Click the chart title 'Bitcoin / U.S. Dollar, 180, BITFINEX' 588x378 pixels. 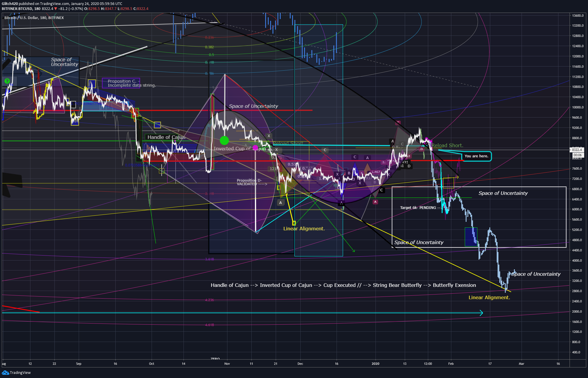(x=34, y=18)
